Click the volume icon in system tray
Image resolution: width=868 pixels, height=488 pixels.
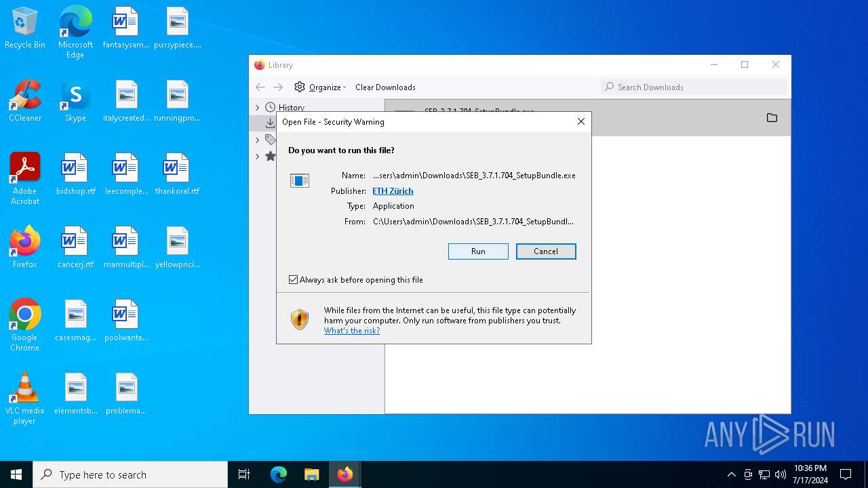point(781,474)
